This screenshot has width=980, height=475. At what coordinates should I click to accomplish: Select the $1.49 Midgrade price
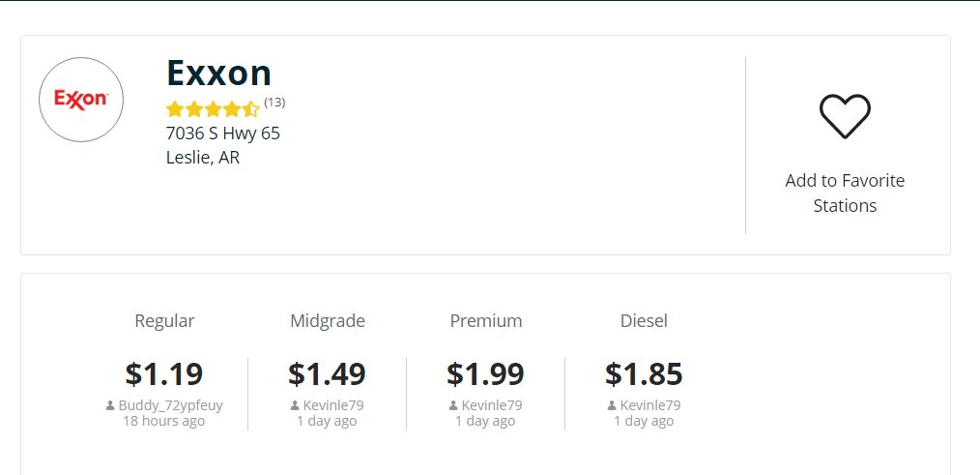[327, 373]
